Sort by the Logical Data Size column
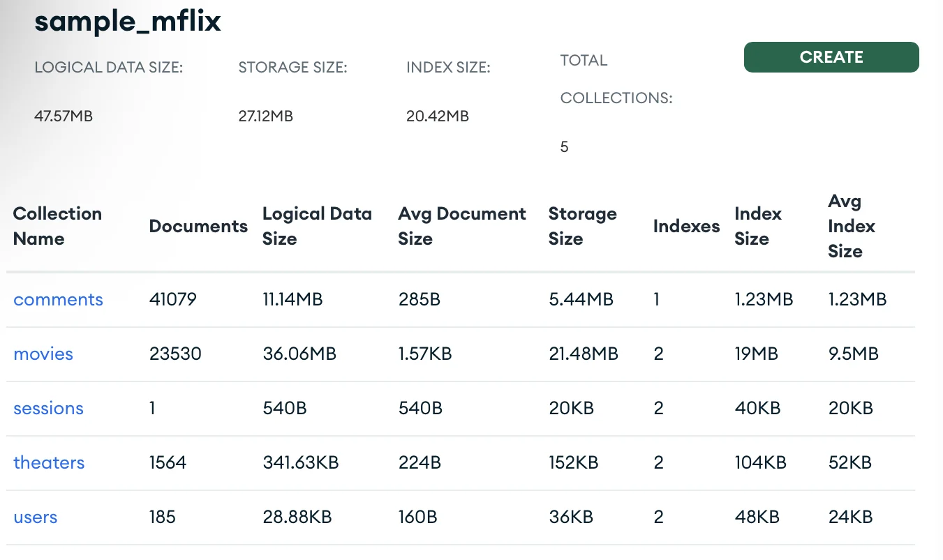 (316, 226)
